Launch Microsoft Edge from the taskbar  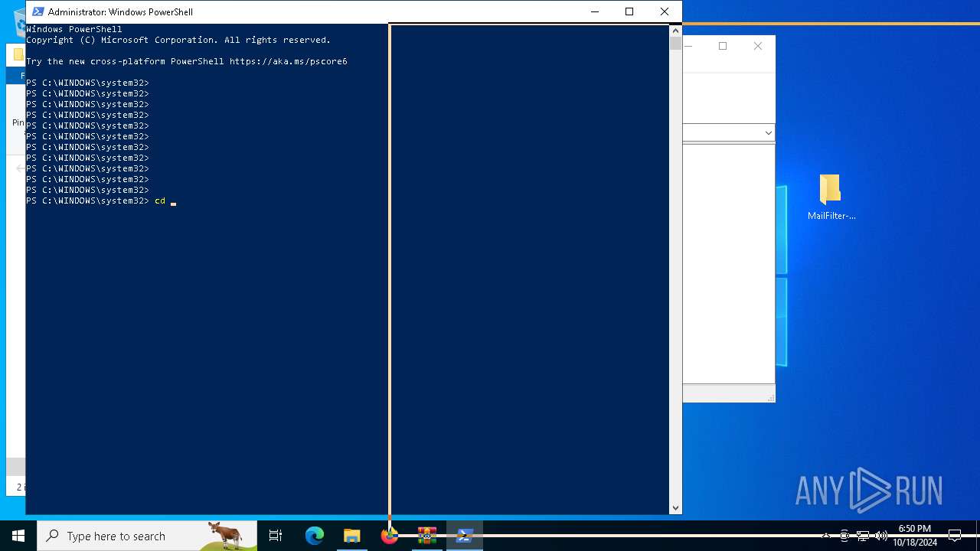314,536
